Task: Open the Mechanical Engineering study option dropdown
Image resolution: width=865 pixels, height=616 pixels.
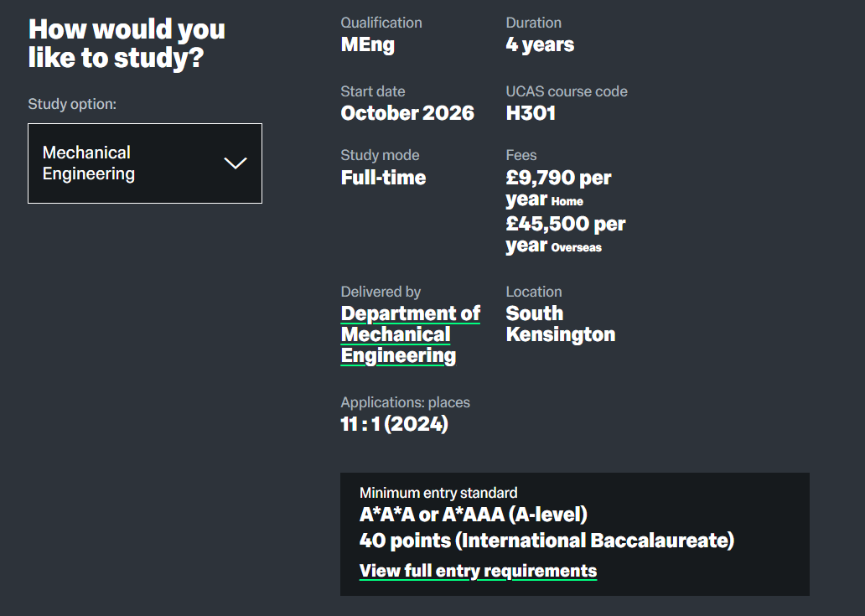Action: 145,163
